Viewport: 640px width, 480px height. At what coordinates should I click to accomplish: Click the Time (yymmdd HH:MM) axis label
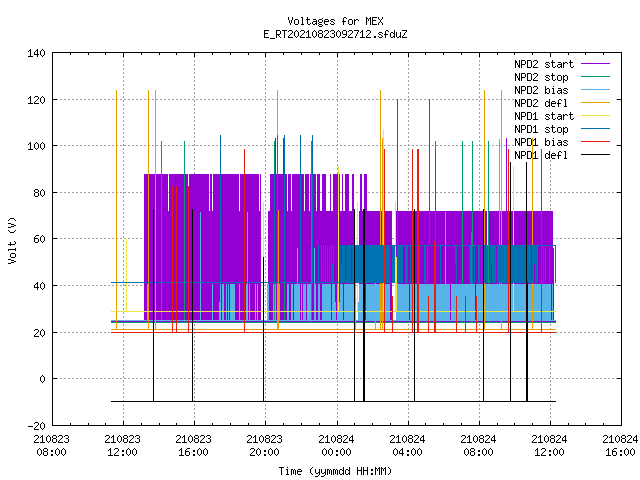pyautogui.click(x=335, y=471)
